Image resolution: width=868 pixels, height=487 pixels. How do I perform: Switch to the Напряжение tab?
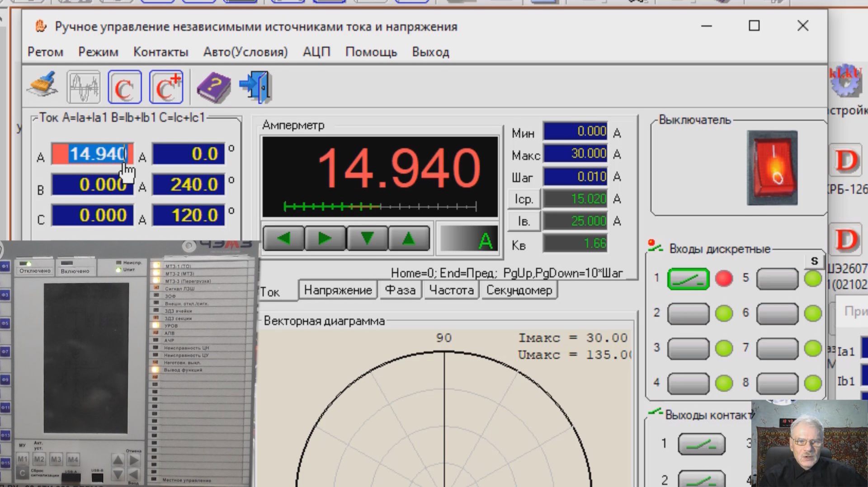[x=338, y=290]
